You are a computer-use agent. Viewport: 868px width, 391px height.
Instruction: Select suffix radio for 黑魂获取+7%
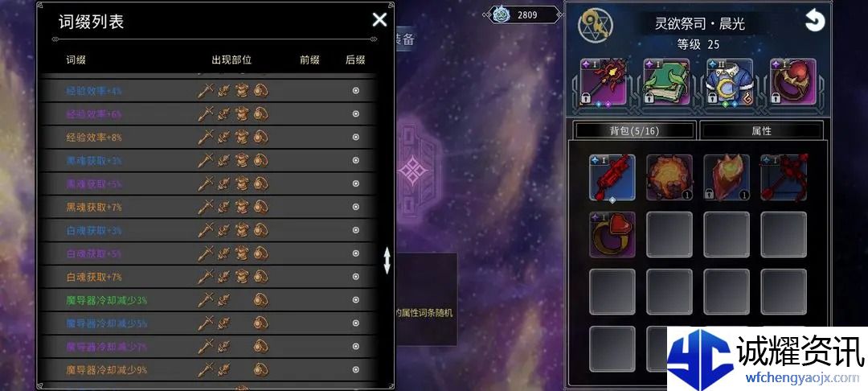(356, 207)
